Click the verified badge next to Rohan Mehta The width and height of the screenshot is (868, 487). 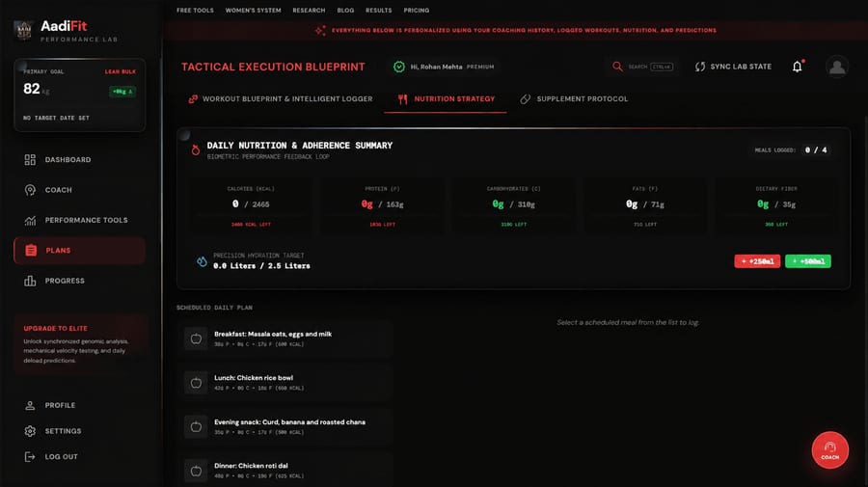pos(399,67)
